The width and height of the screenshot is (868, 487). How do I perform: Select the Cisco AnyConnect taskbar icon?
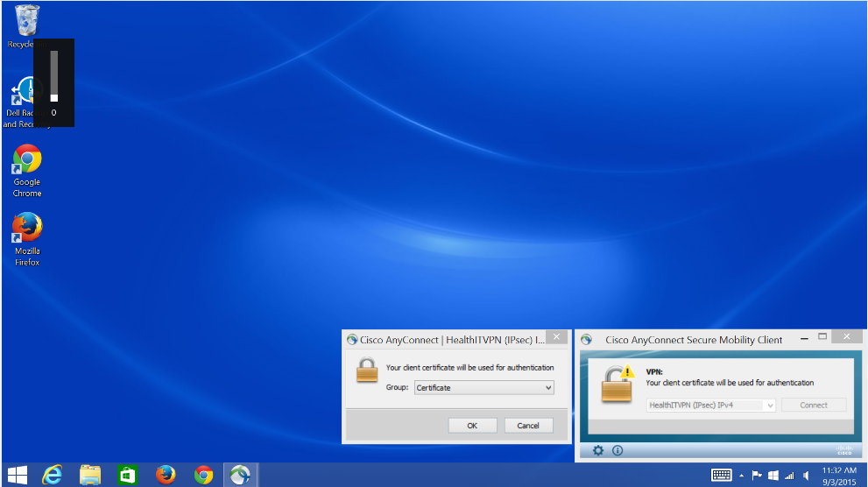click(x=240, y=475)
